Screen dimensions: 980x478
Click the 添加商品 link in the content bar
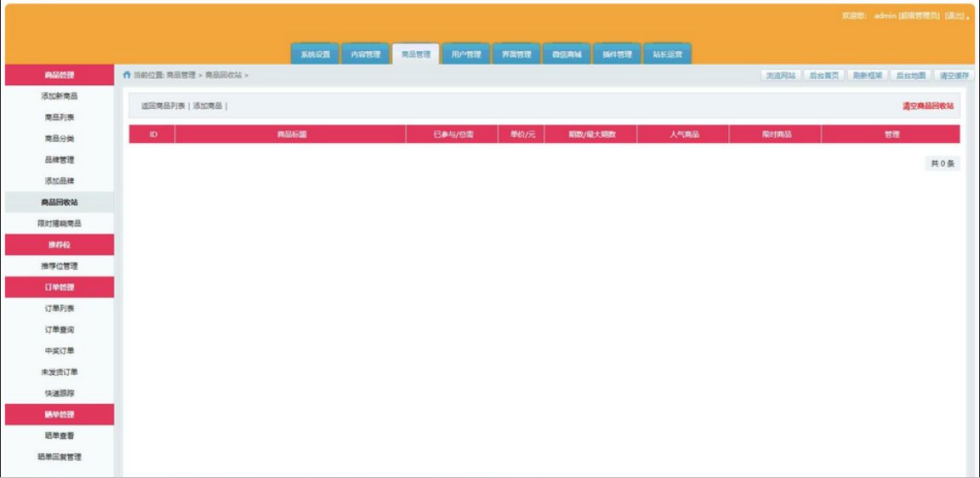tap(207, 106)
